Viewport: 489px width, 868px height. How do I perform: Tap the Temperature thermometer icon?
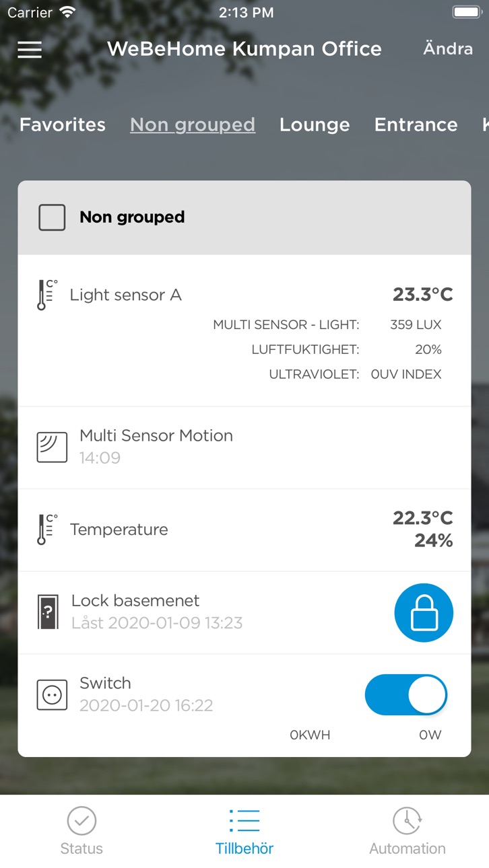coord(47,530)
